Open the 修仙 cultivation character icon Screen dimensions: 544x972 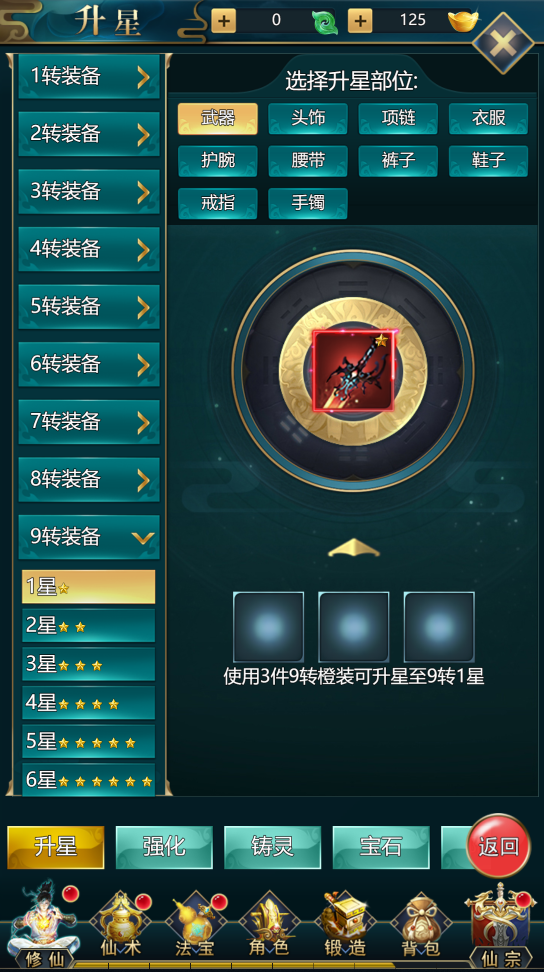click(x=45, y=924)
